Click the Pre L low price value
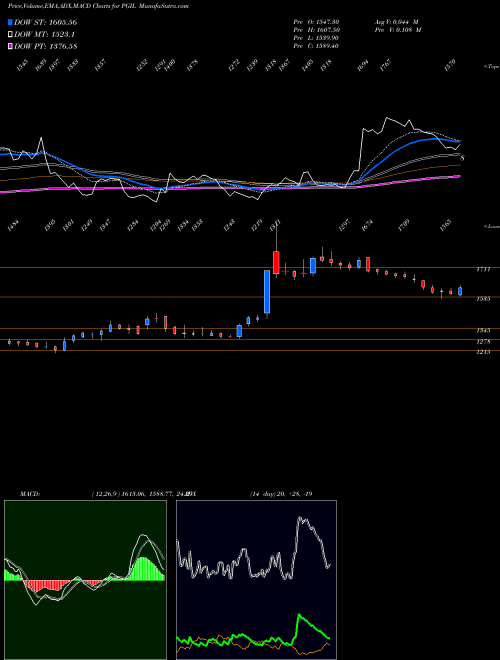The height and width of the screenshot is (660, 500). 316,38
